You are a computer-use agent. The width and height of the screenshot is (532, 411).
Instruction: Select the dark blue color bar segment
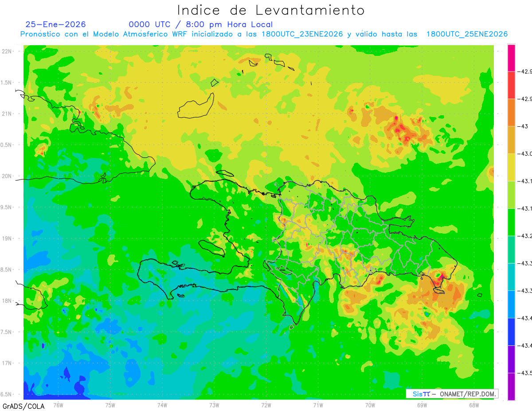click(x=511, y=332)
